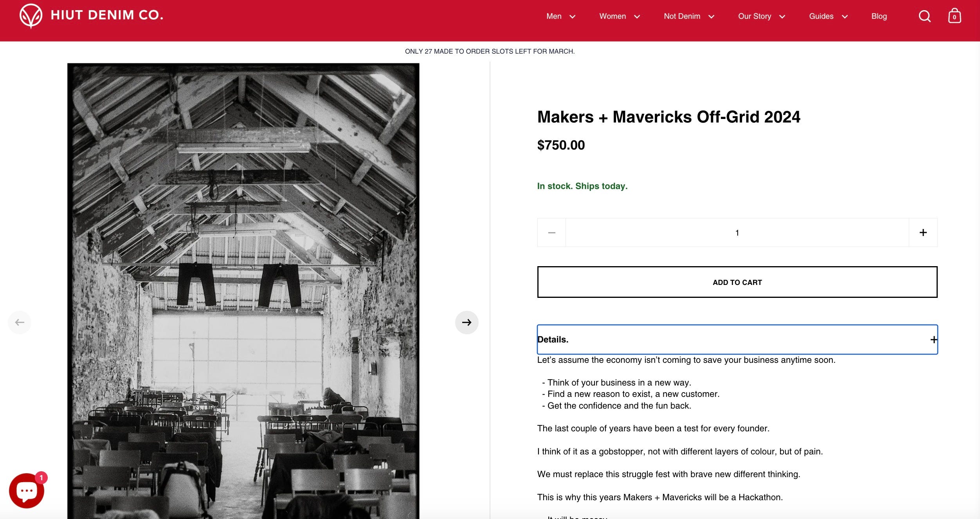Click the made to order slots announcement
This screenshot has width=980, height=519.
(490, 51)
